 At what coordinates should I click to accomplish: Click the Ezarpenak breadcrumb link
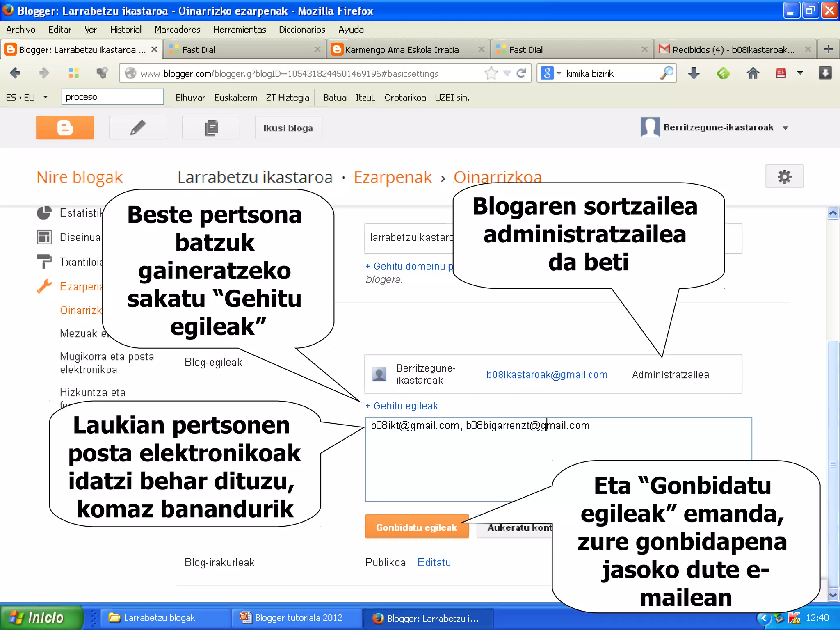click(x=393, y=177)
